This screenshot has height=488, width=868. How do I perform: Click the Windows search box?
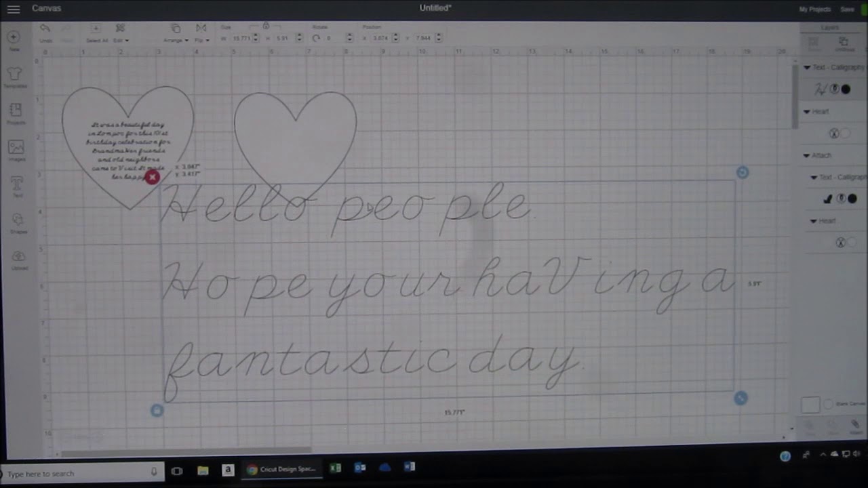[x=83, y=473]
